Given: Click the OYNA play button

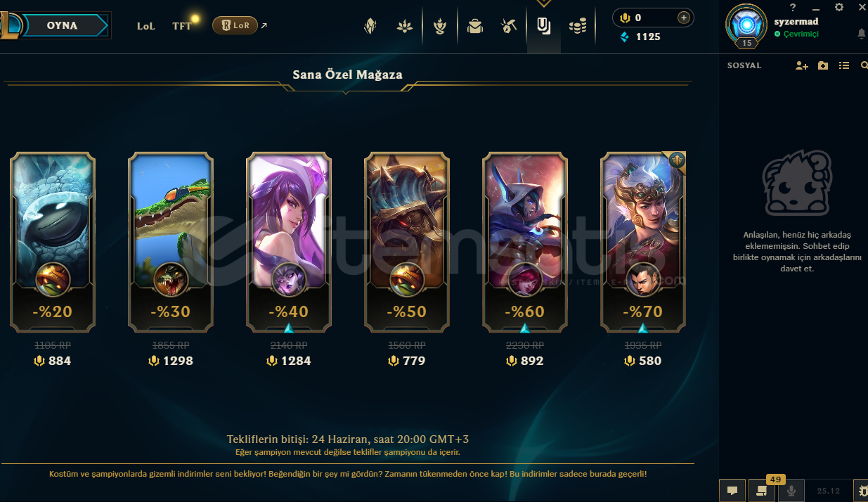Looking at the screenshot, I should 62,25.
